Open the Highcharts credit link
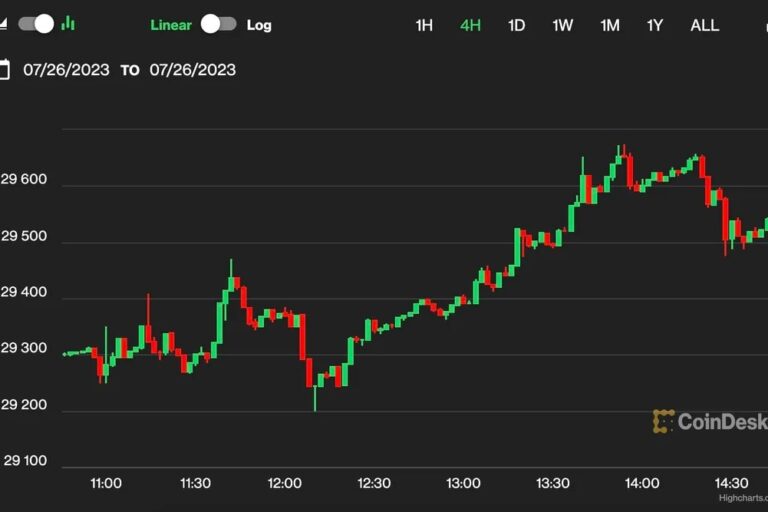Image resolution: width=768 pixels, height=512 pixels. 743,498
